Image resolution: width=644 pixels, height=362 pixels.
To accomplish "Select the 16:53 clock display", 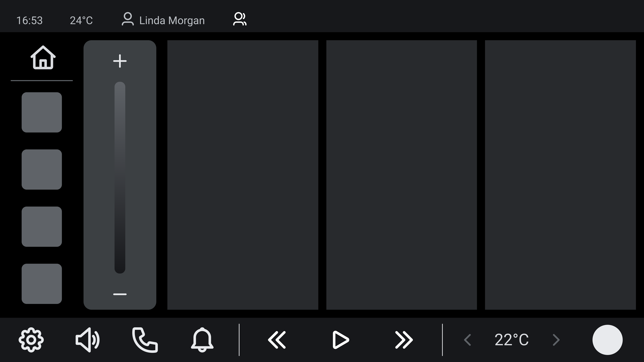I will 30,20.
